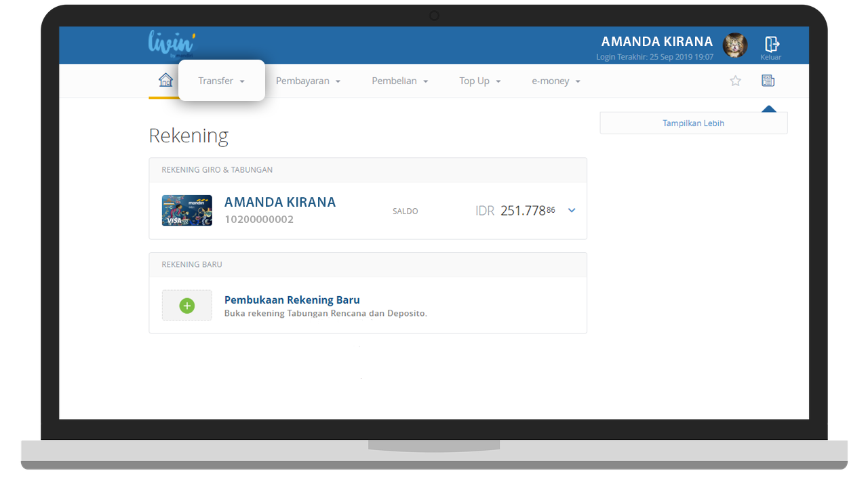This screenshot has height=488, width=868.
Task: Select the Mandiri Visa card image
Action: (187, 211)
